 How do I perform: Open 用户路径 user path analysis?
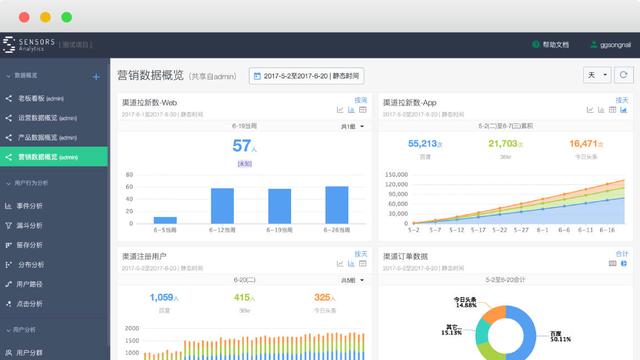(29, 284)
